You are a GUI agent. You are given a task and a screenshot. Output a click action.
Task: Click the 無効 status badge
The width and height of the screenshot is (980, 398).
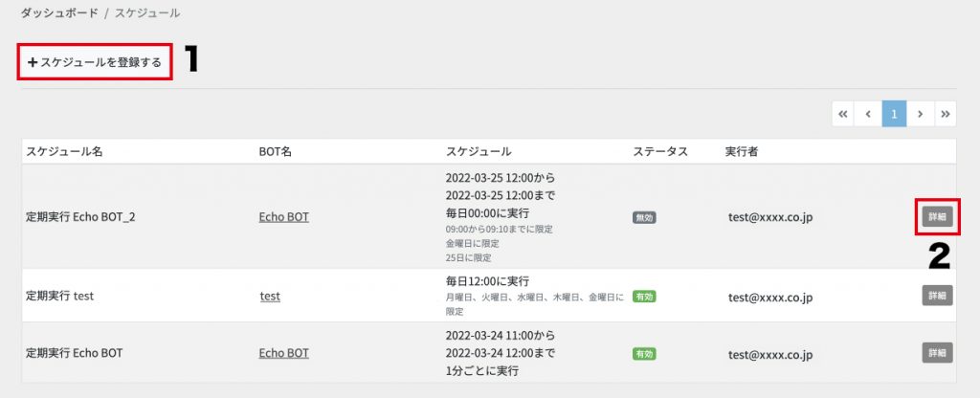(x=644, y=217)
